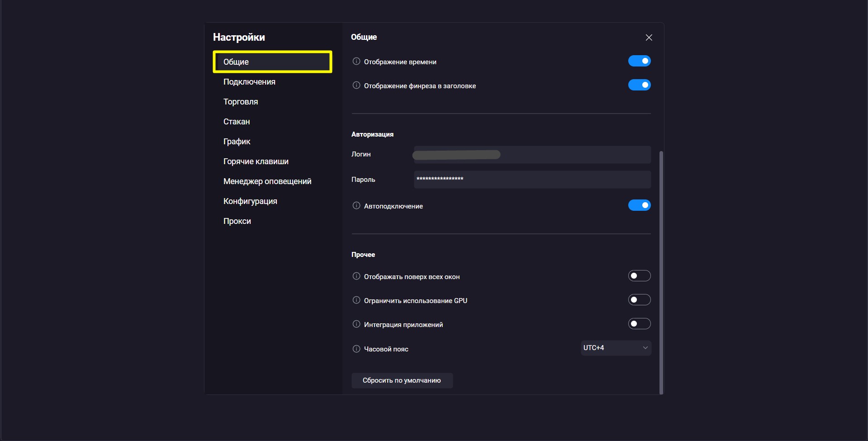Enable Отображать поверх всех окон switch
This screenshot has width=868, height=441.
(x=639, y=276)
